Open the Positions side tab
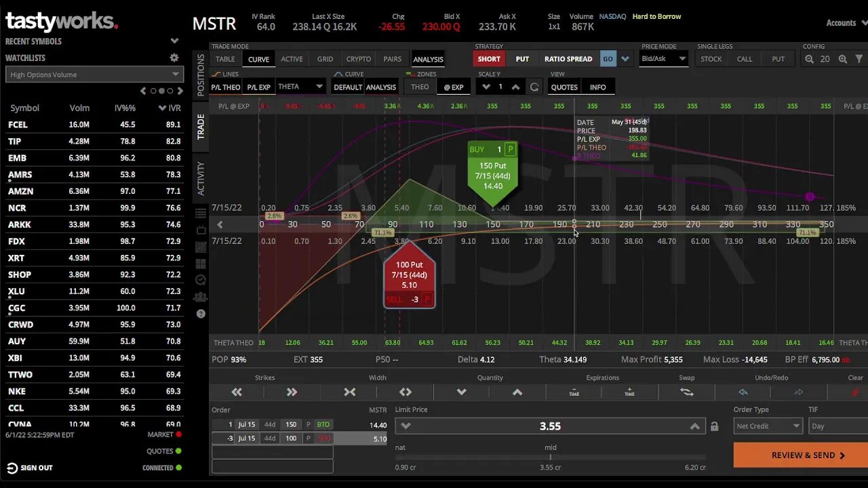 click(x=201, y=75)
